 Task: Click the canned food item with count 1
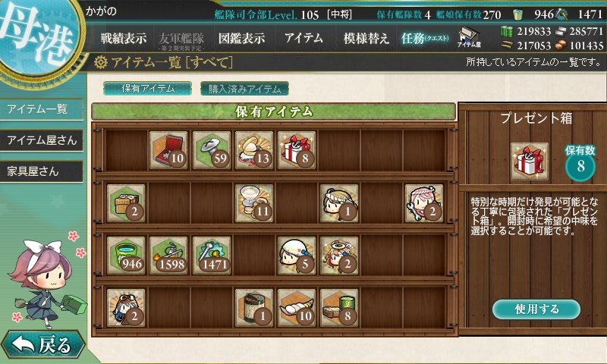[x=254, y=308]
